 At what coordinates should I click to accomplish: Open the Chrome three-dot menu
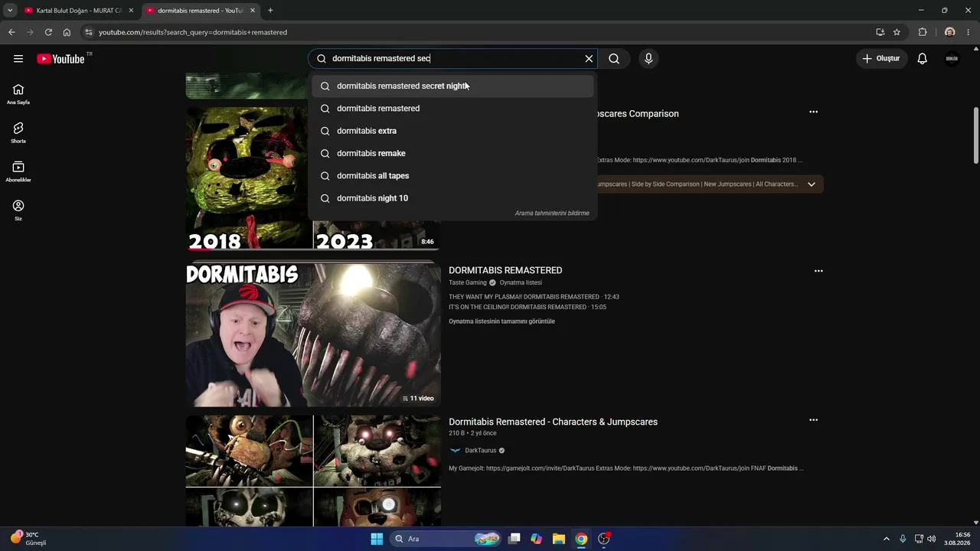point(969,32)
